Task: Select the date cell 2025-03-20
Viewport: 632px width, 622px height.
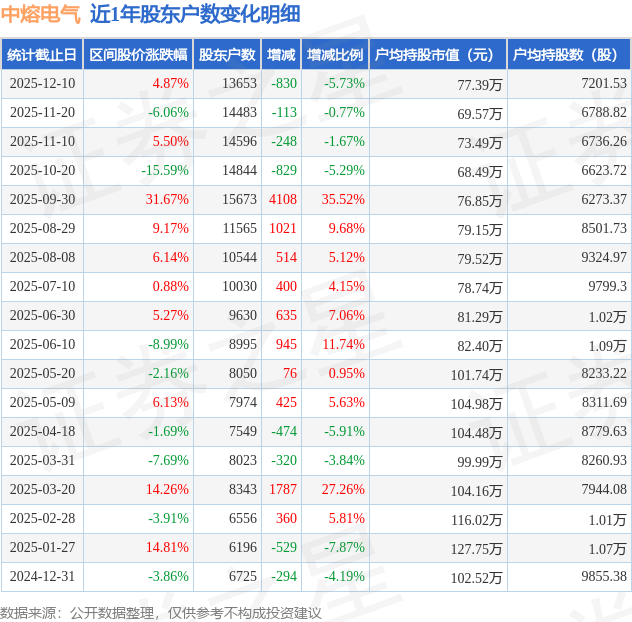Action: pos(42,490)
